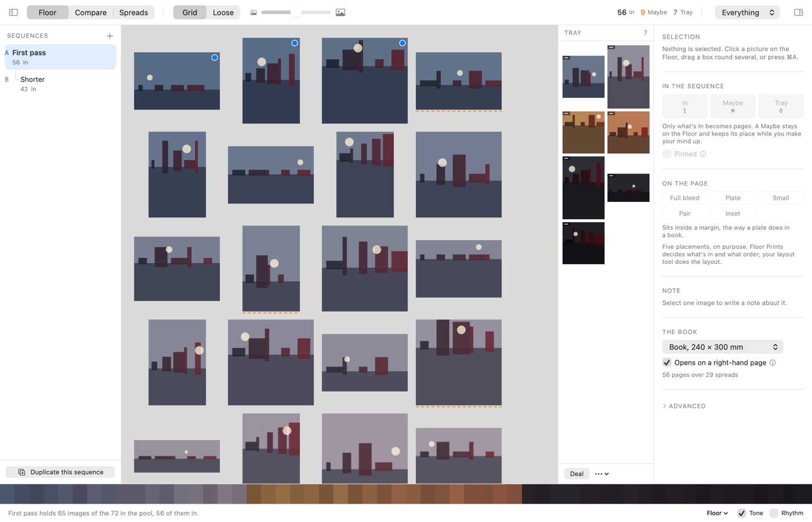This screenshot has width=812, height=522.
Task: Switch layout to Grid
Action: [190, 12]
